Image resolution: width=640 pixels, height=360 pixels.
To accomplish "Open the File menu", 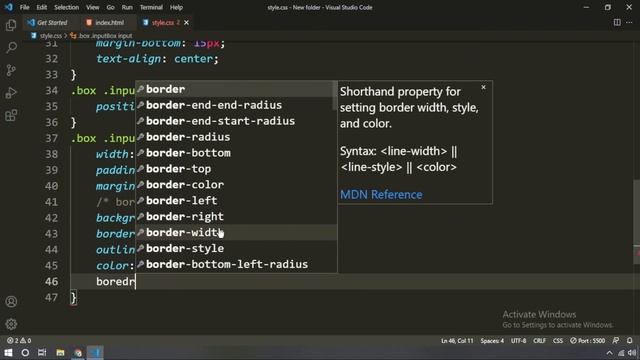I will click(24, 7).
